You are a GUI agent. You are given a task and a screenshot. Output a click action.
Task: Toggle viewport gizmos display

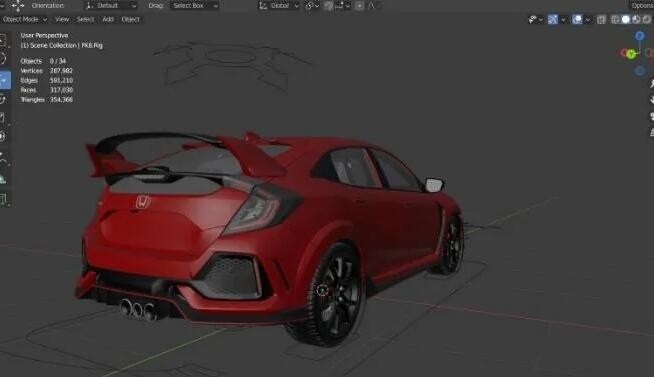(553, 19)
